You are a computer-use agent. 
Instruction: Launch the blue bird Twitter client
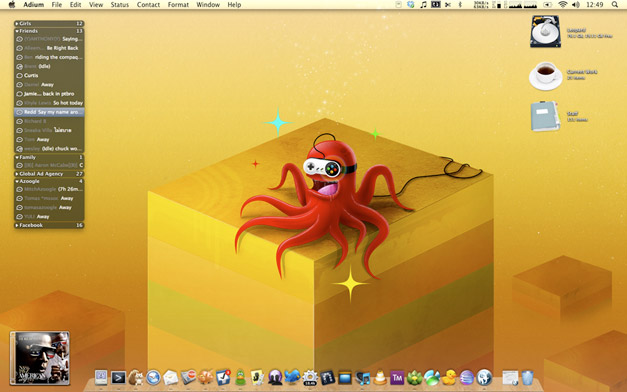coord(292,377)
